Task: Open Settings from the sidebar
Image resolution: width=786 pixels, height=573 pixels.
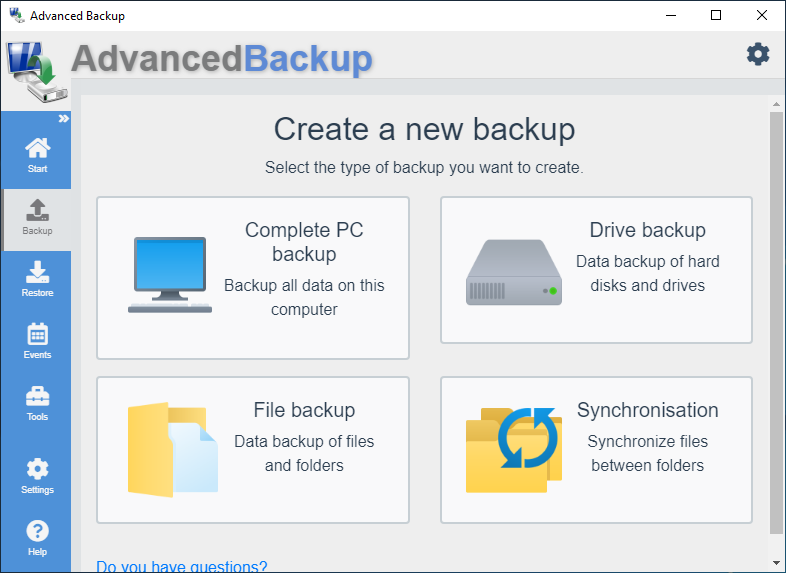Action: [x=37, y=476]
